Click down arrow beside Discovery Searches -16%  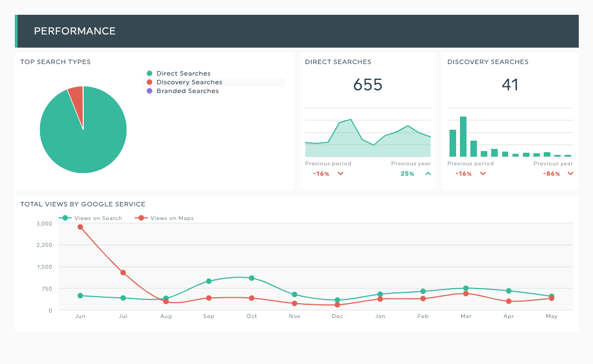click(483, 174)
